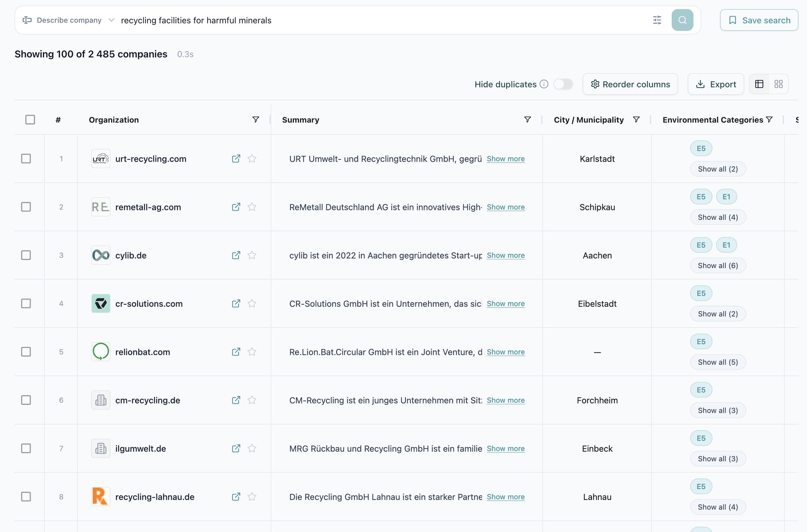Expand Show all (3) categories for cm-recycling.de
Image resolution: width=807 pixels, height=532 pixels.
click(718, 410)
